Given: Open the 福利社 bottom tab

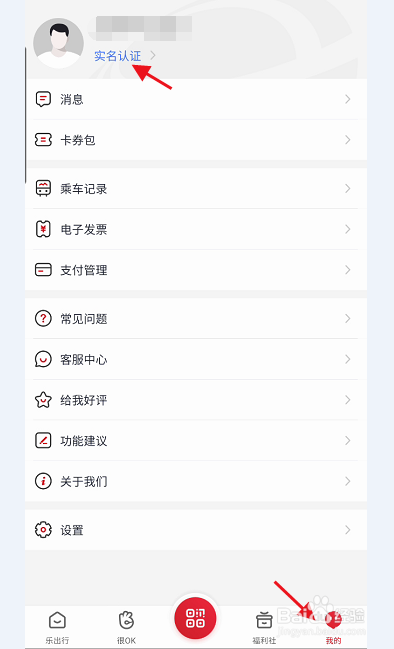Looking at the screenshot, I should pyautogui.click(x=264, y=627).
